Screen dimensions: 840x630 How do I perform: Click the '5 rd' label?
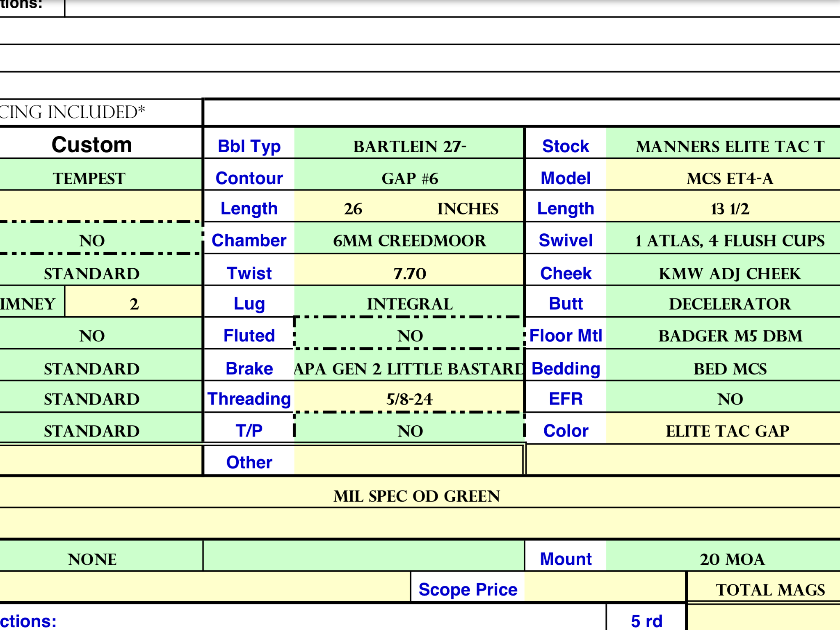click(x=646, y=621)
